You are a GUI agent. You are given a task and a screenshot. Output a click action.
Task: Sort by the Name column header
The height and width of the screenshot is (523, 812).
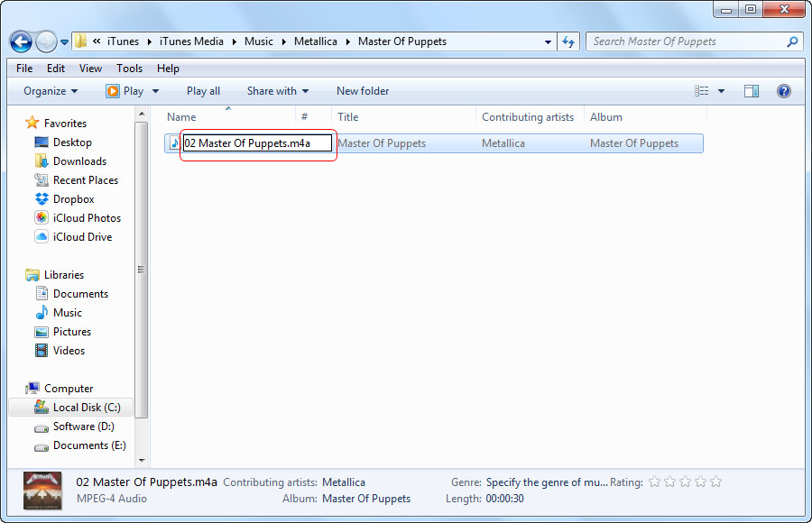[230, 117]
